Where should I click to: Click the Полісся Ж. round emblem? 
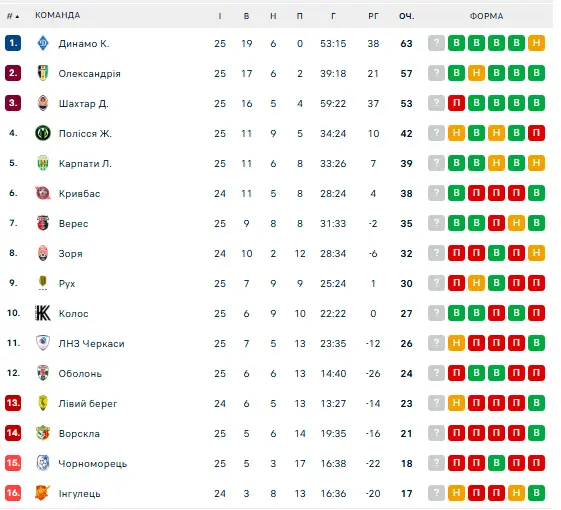click(43, 133)
